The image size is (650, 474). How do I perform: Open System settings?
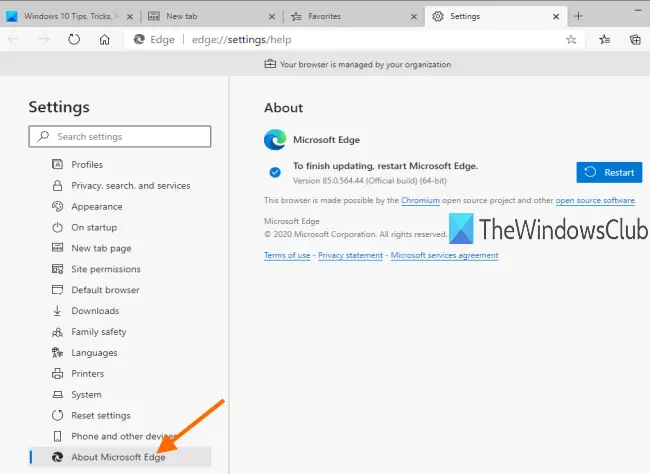point(120,394)
